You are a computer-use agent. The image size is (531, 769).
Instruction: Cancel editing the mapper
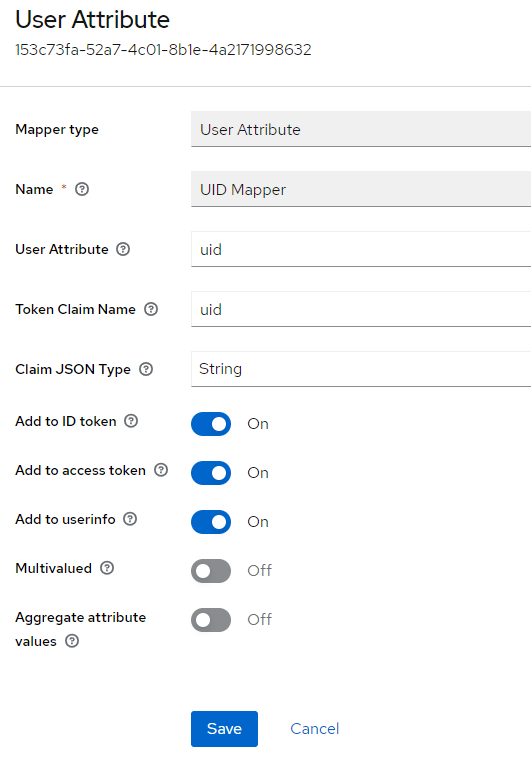tap(314, 729)
